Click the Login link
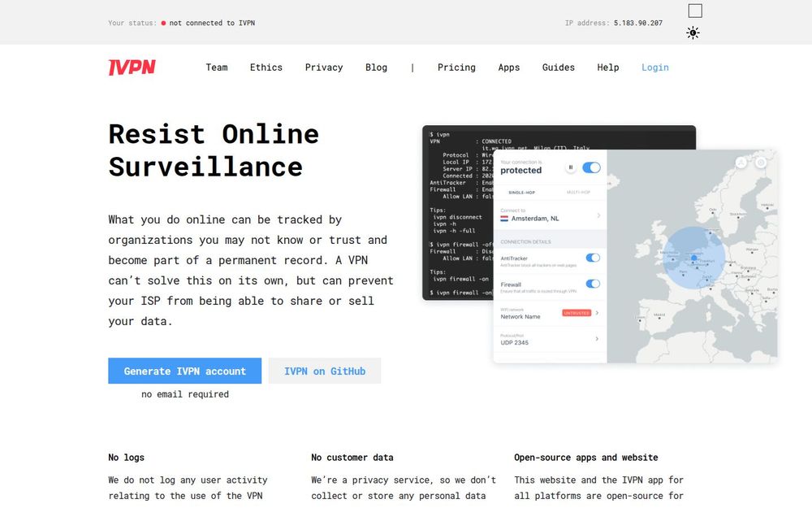 point(655,67)
